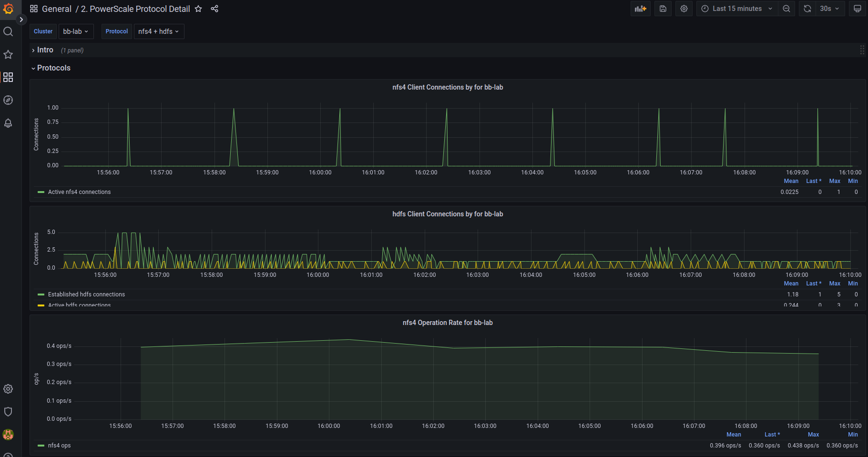This screenshot has width=868, height=457.
Task: Save the dashboard
Action: point(663,9)
